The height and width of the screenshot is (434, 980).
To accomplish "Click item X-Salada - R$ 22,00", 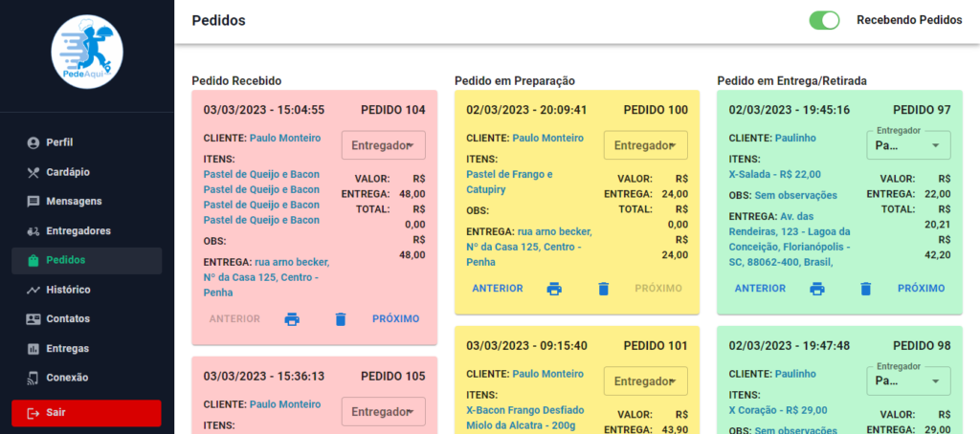I will 775,174.
